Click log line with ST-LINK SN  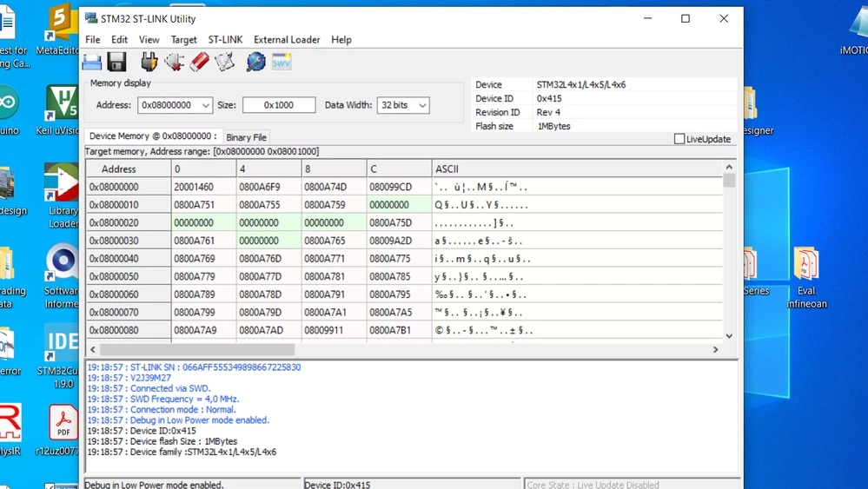pos(194,367)
